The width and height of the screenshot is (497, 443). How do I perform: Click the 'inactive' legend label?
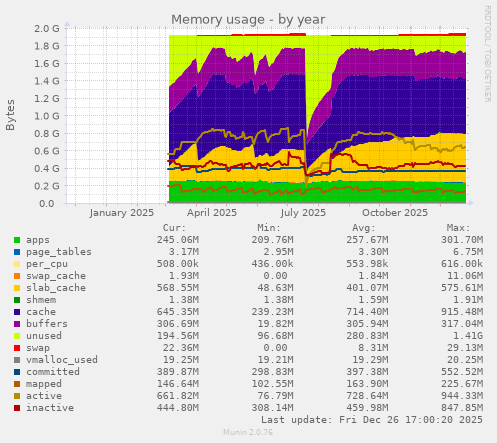[50, 408]
